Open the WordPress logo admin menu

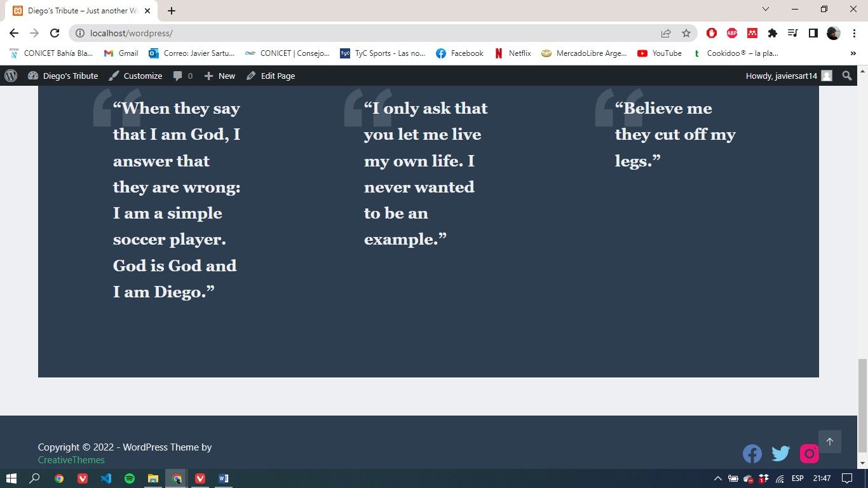[x=11, y=76]
